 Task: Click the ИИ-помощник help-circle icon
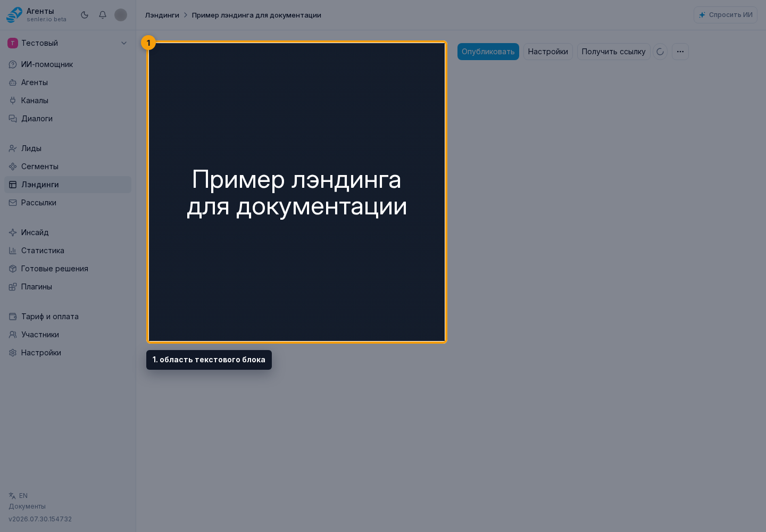click(x=13, y=64)
